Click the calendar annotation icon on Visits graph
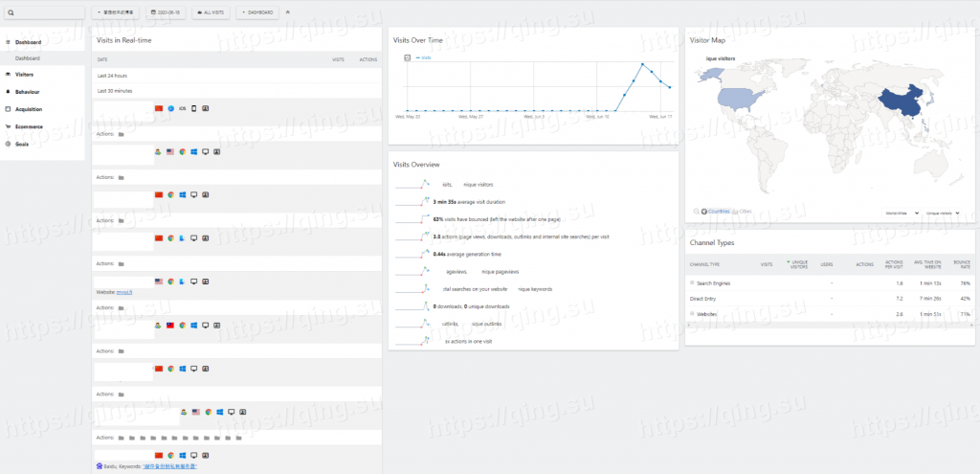This screenshot has height=474, width=980. [408, 58]
